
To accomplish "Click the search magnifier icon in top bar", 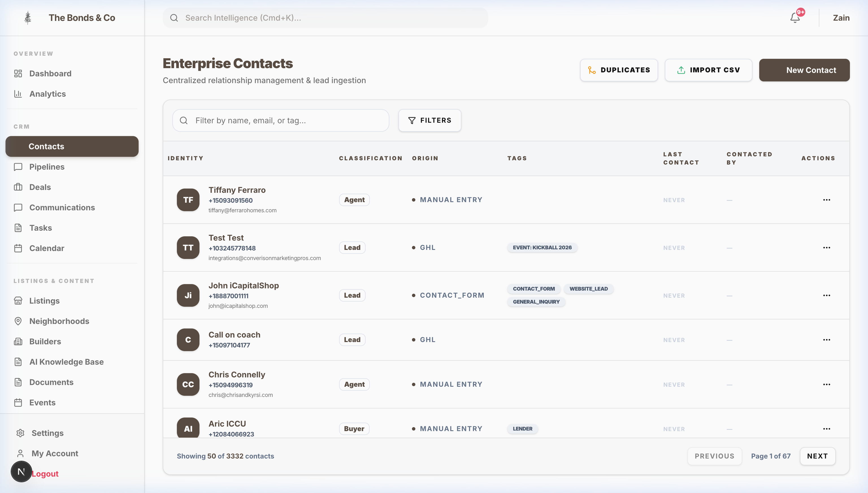I will 174,18.
